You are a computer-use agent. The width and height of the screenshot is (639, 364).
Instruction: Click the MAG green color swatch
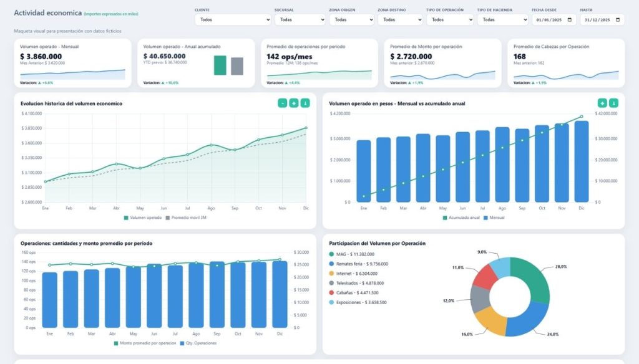[x=331, y=254]
